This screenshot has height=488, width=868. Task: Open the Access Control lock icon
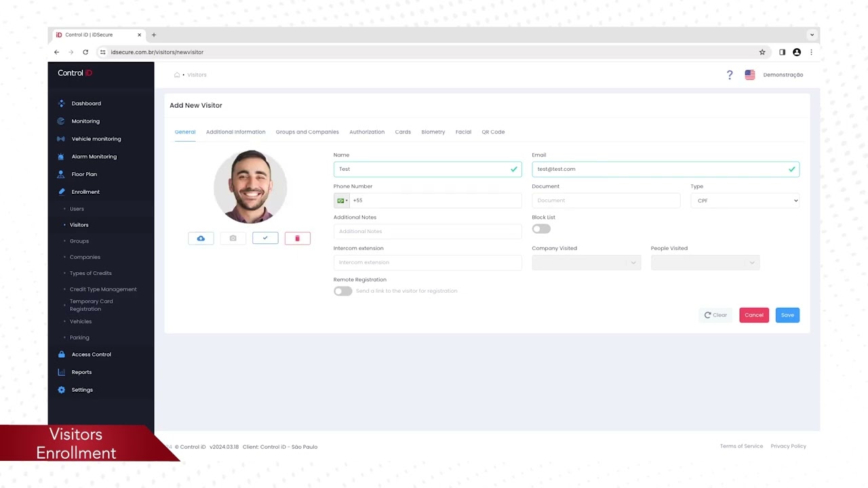coord(62,354)
